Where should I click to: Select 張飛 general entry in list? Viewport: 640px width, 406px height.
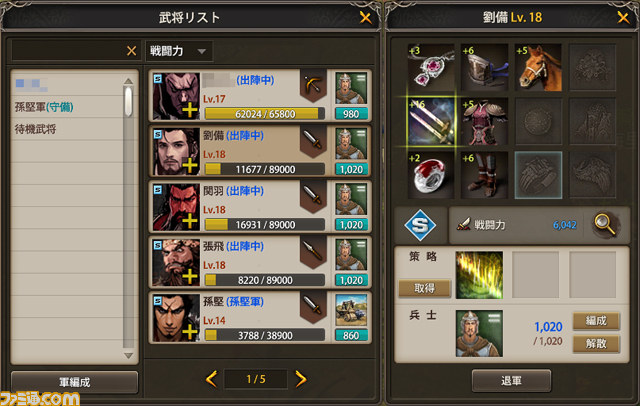260,262
